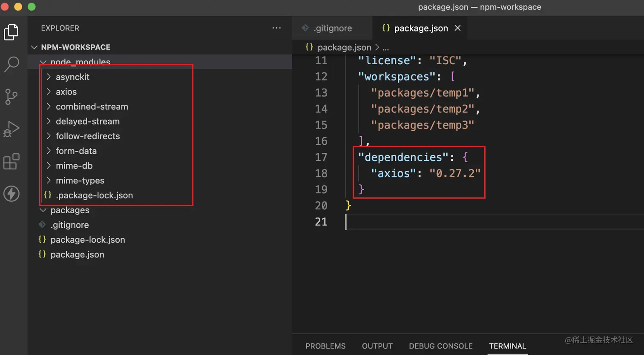Screen dimensions: 644x355
Task: Expand the axios folder
Action: click(66, 92)
